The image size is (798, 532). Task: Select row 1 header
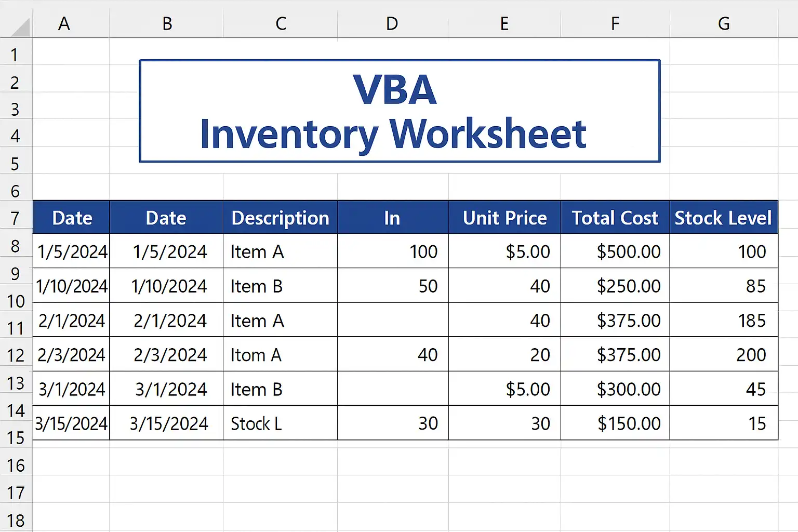point(15,55)
